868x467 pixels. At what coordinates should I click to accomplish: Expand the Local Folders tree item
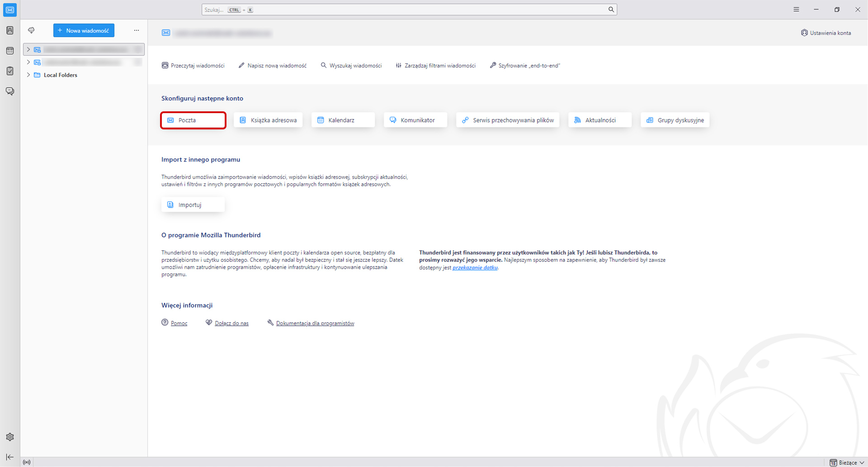28,75
